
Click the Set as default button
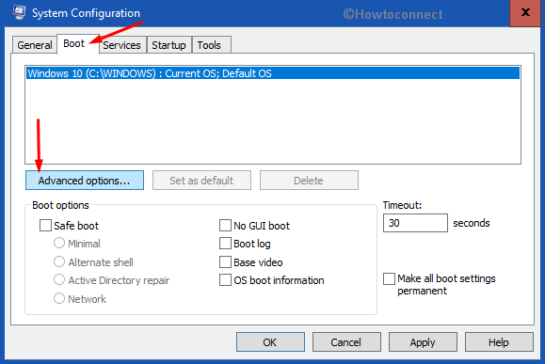202,180
